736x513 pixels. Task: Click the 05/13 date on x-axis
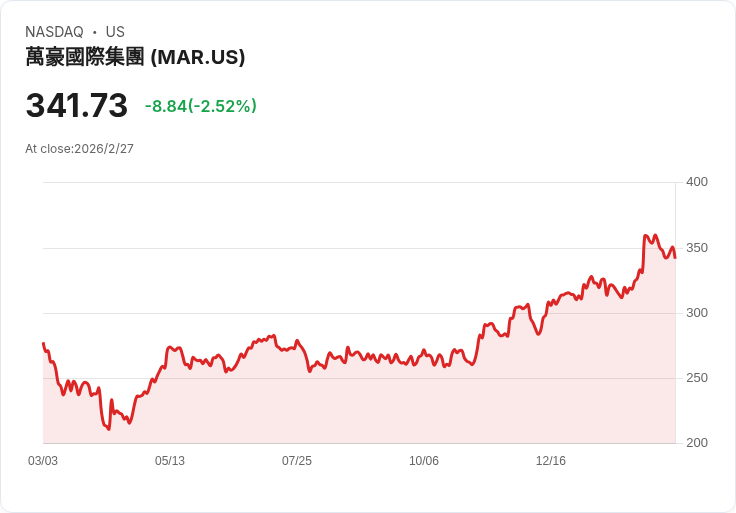(x=170, y=461)
